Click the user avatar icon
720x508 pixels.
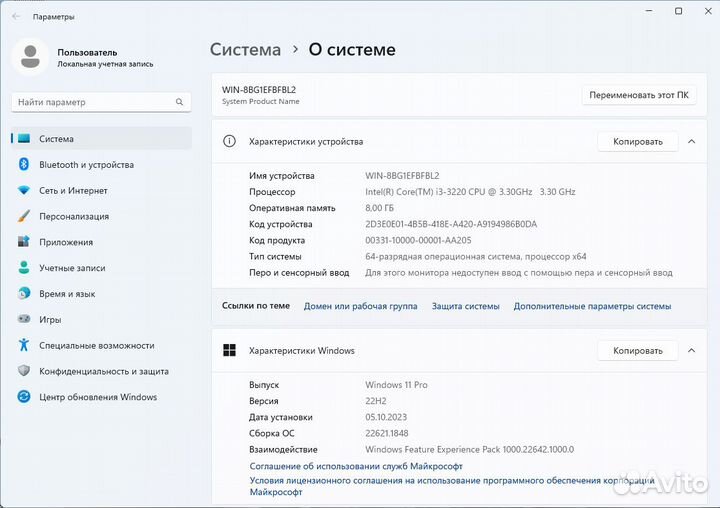pos(30,57)
